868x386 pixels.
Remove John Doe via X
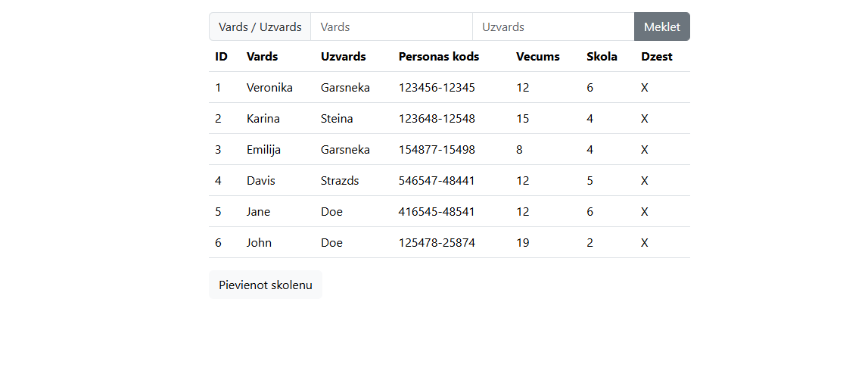coord(644,242)
